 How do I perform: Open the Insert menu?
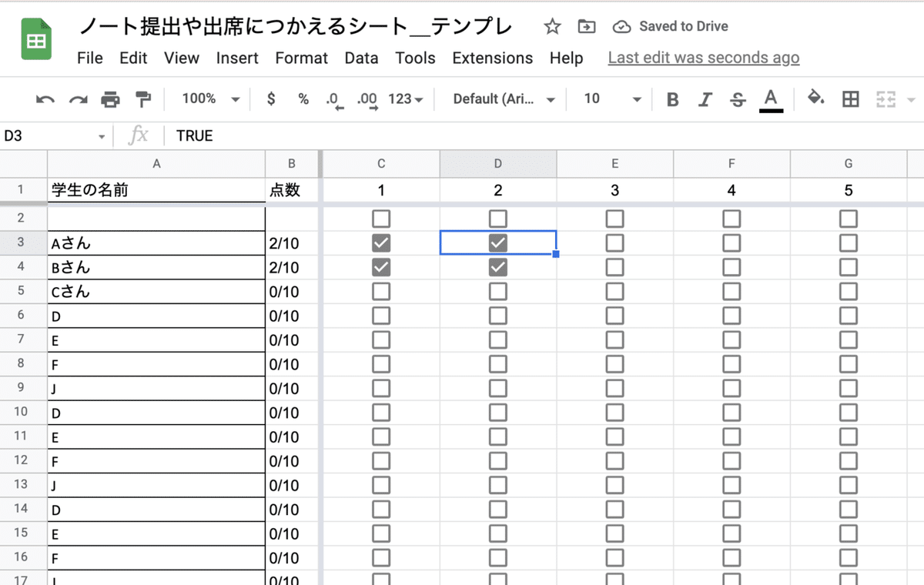pos(237,58)
